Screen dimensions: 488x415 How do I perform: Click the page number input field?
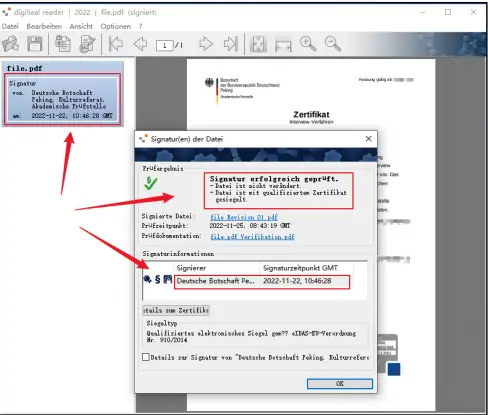coord(165,45)
